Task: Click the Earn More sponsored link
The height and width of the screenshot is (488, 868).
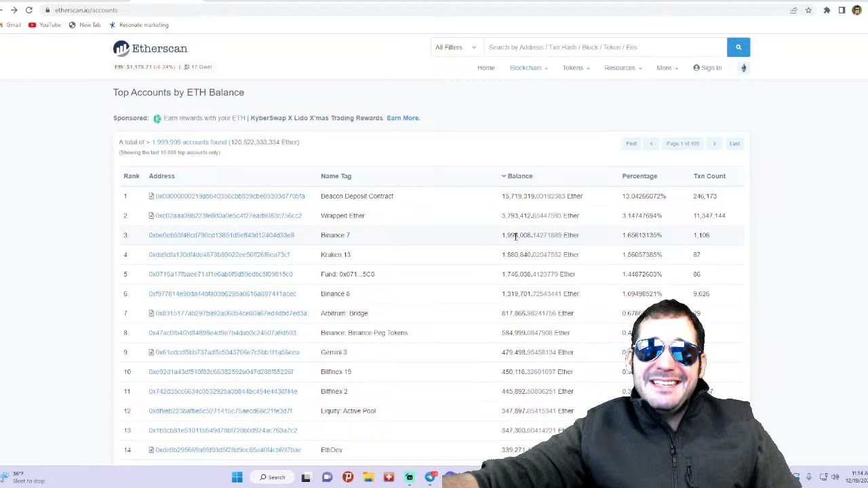Action: (403, 118)
